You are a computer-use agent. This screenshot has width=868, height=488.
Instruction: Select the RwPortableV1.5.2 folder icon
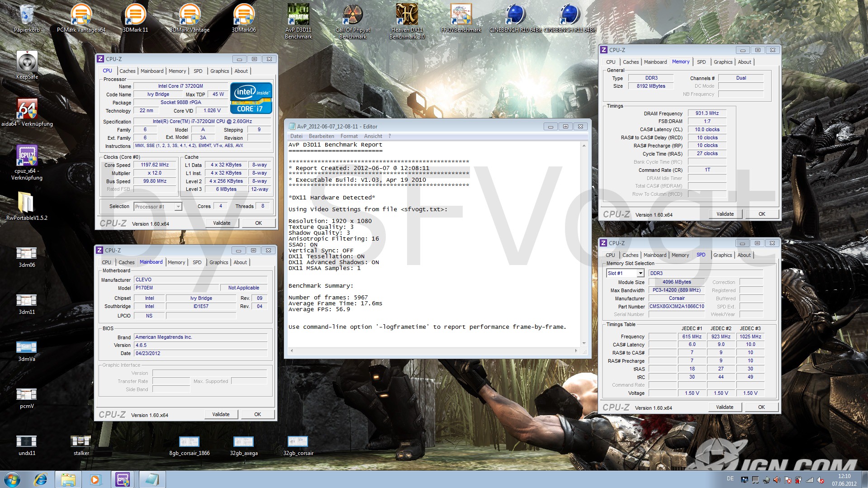pos(27,206)
